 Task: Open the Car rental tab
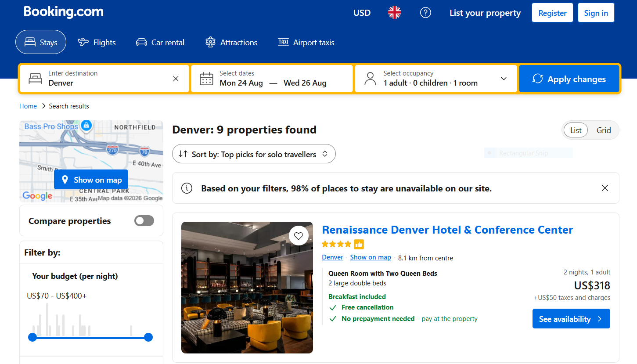160,42
